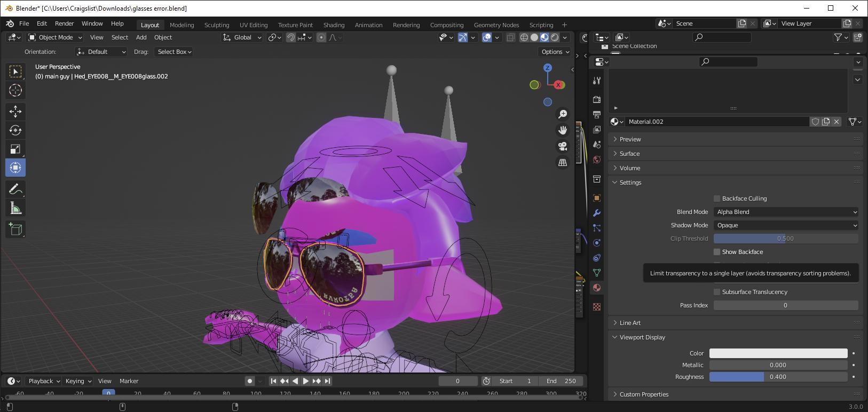Open the Render menu
The height and width of the screenshot is (412, 868).
point(65,23)
